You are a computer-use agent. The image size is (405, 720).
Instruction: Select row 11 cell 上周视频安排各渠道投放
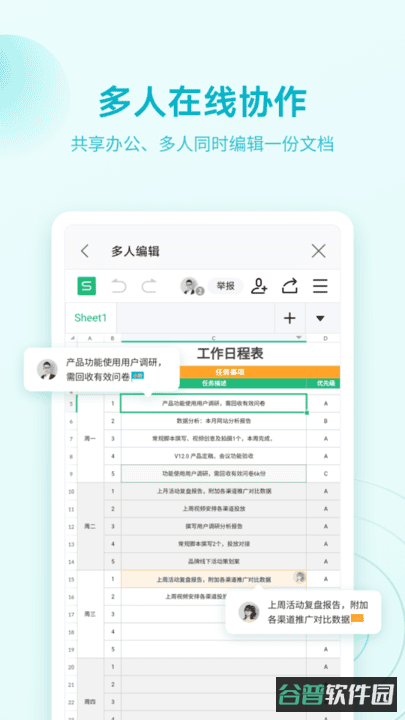pyautogui.click(x=214, y=509)
